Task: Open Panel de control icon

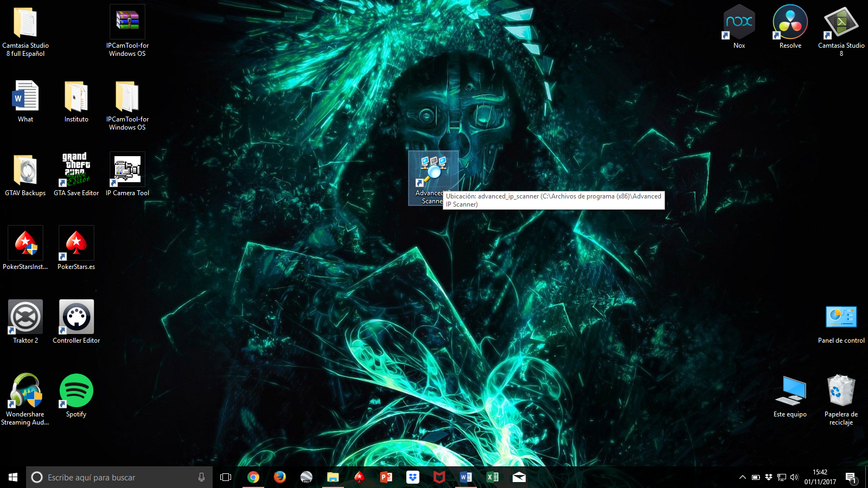Action: [841, 324]
